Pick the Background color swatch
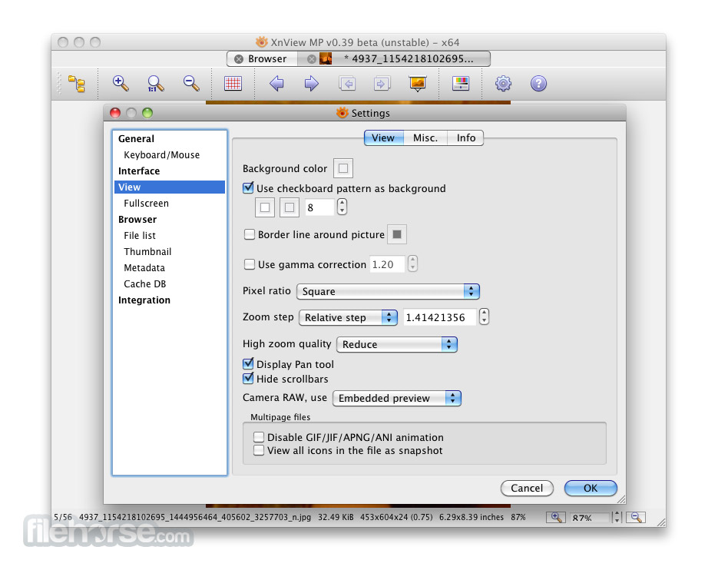Image resolution: width=728 pixels, height=570 pixels. point(343,168)
